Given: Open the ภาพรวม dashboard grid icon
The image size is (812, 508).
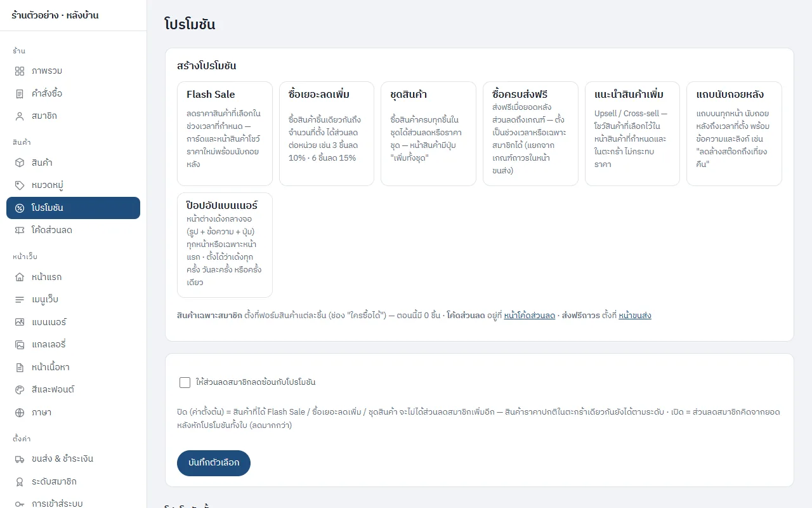Looking at the screenshot, I should tap(20, 70).
